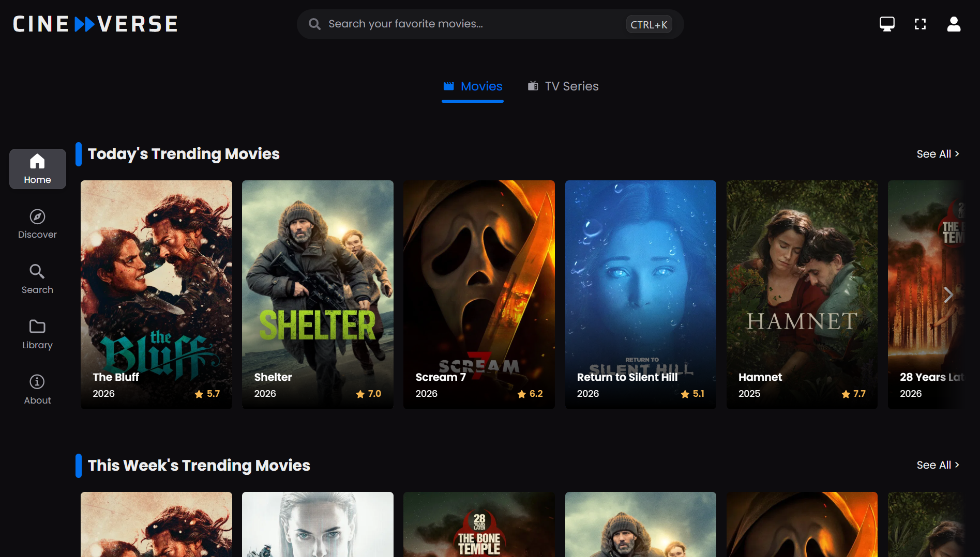The width and height of the screenshot is (980, 557).
Task: Advance the carousel with the right chevron
Action: (949, 295)
